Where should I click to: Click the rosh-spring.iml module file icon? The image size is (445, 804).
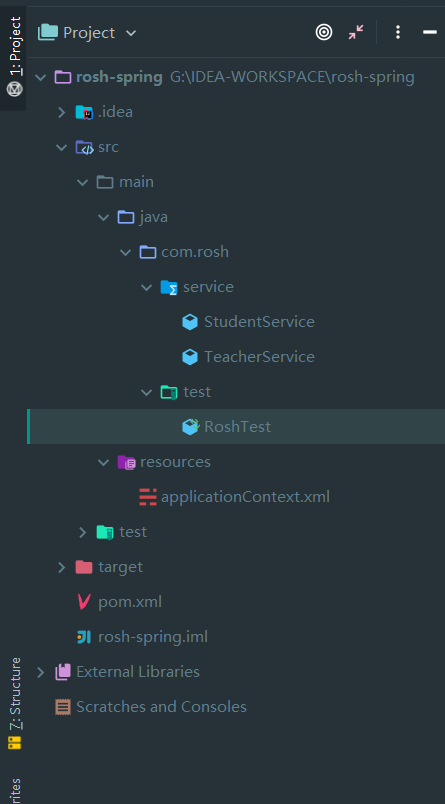(x=84, y=637)
